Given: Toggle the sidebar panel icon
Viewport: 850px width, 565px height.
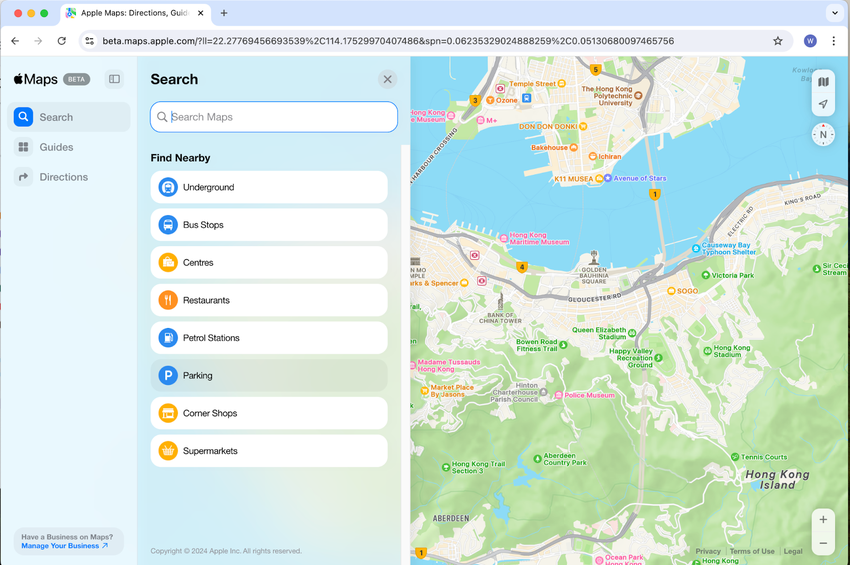Looking at the screenshot, I should coord(114,79).
